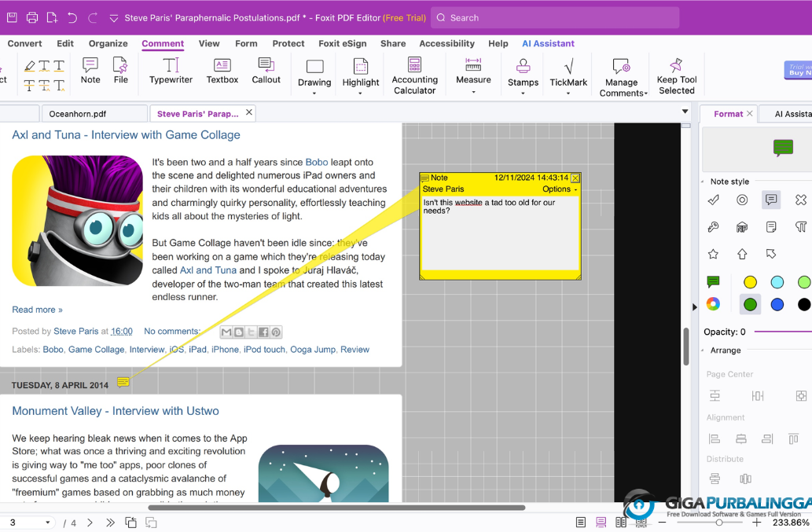Open the Highlight dropdown
812x532 pixels.
361,94
